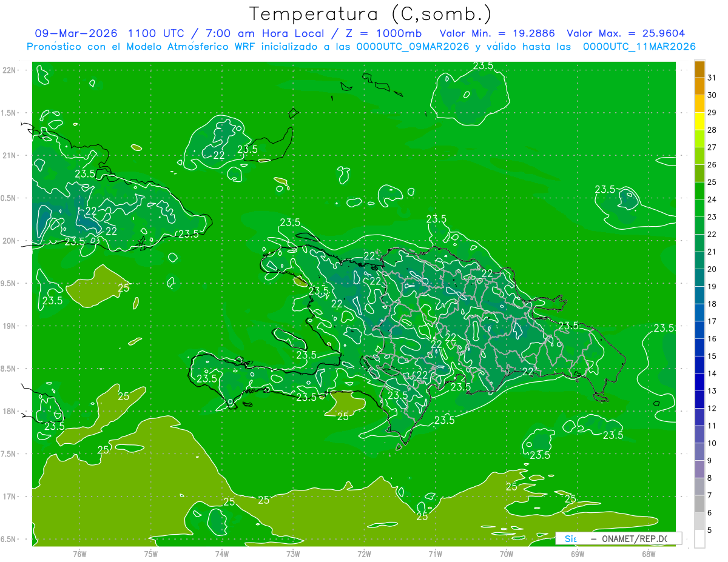Click the '16' value on the color scale
The height and width of the screenshot is (562, 728).
[712, 338]
